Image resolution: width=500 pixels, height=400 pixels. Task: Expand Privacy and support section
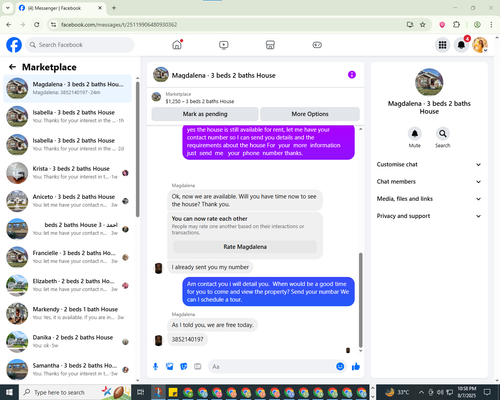click(x=429, y=216)
